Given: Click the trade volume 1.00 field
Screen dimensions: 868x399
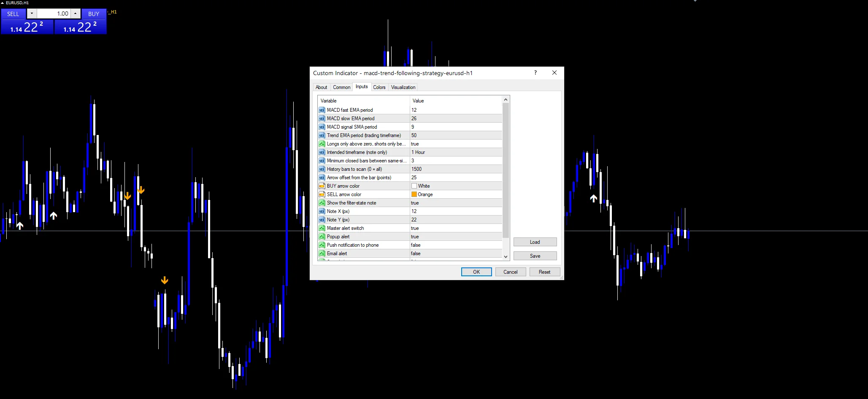Looking at the screenshot, I should click(54, 13).
